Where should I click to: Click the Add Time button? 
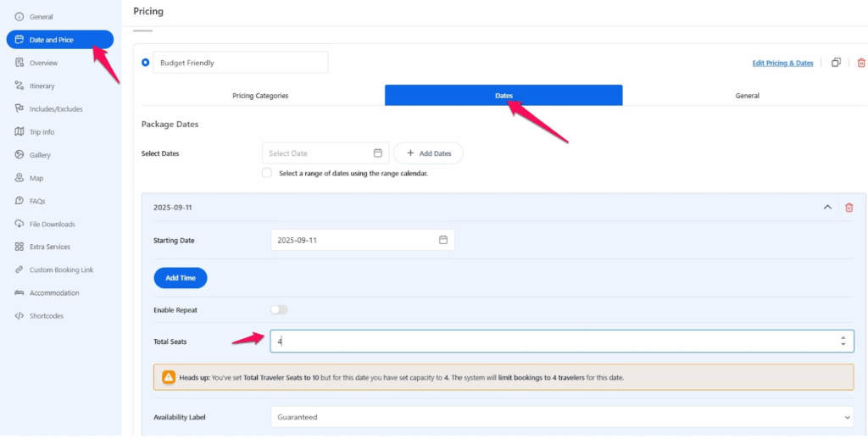pos(181,278)
